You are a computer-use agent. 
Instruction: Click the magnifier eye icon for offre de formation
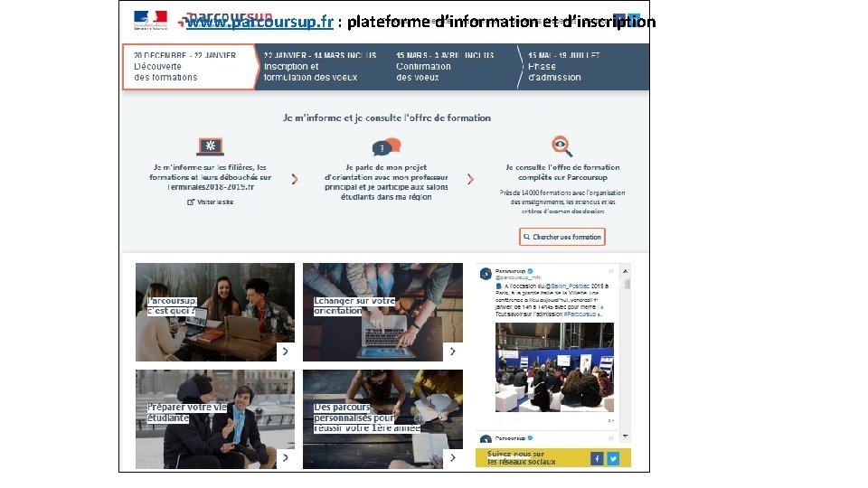561,146
